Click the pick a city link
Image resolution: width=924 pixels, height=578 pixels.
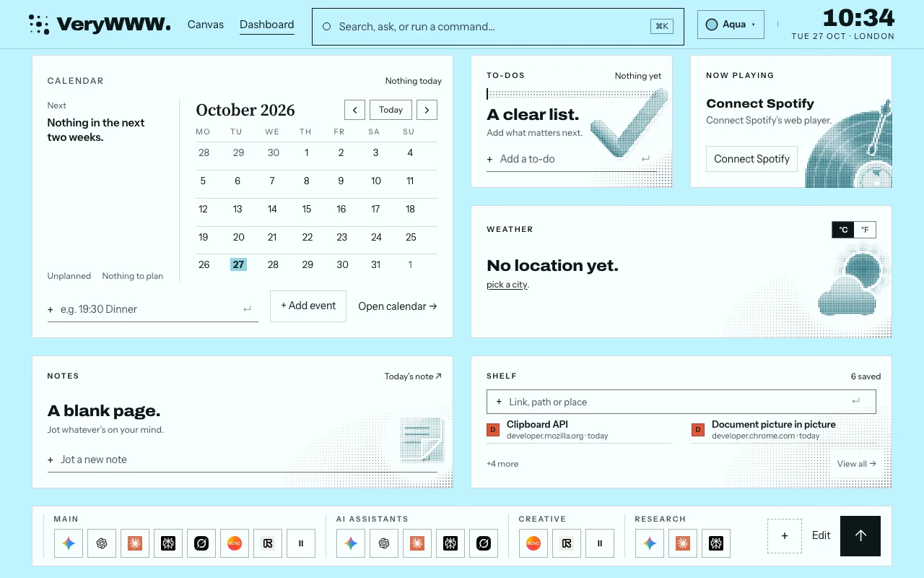click(507, 285)
